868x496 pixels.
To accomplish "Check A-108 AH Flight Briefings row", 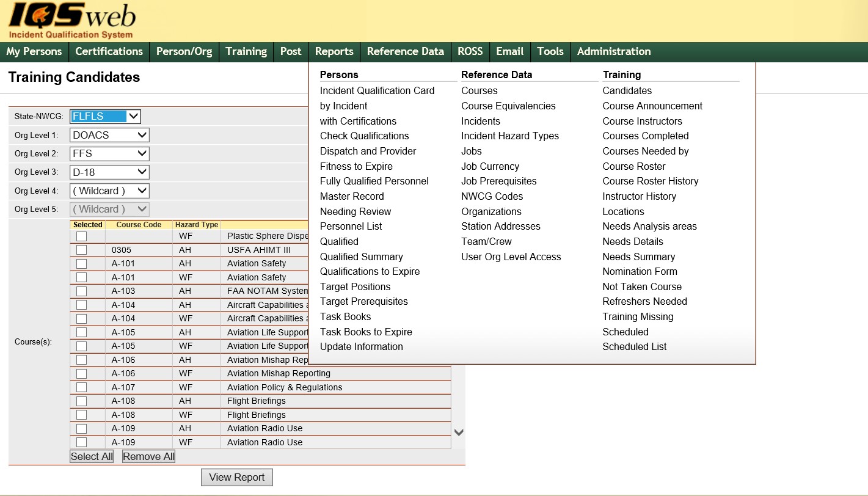I will pyautogui.click(x=81, y=401).
